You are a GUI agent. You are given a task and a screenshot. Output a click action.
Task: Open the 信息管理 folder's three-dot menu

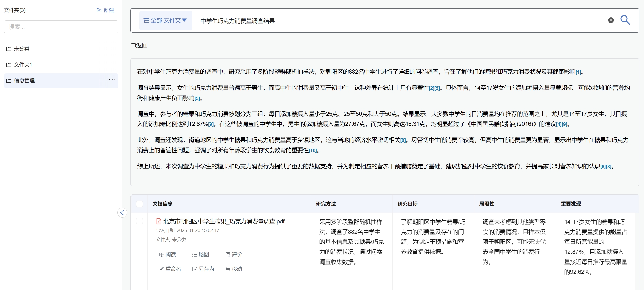[112, 80]
